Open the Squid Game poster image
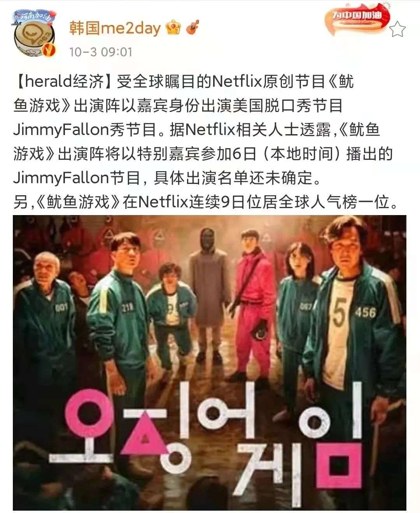This screenshot has height=513, width=420. coord(210,362)
